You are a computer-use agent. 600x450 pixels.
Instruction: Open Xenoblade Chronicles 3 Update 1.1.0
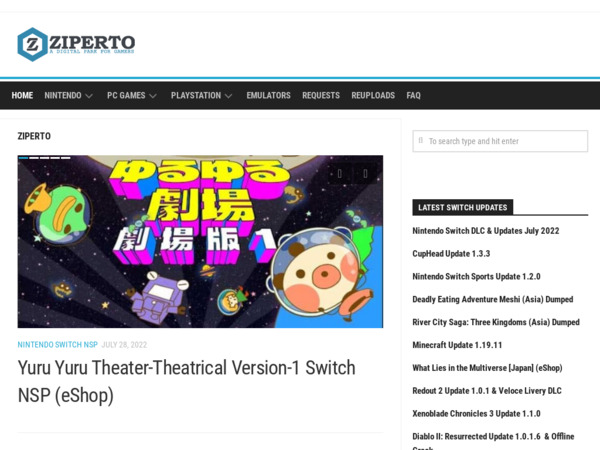coord(476,414)
